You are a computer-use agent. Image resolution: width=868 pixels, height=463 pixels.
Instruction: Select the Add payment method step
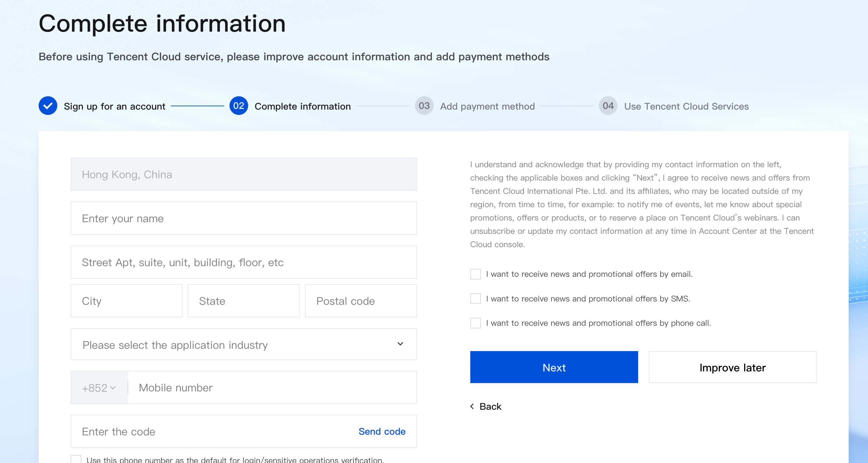click(x=487, y=106)
